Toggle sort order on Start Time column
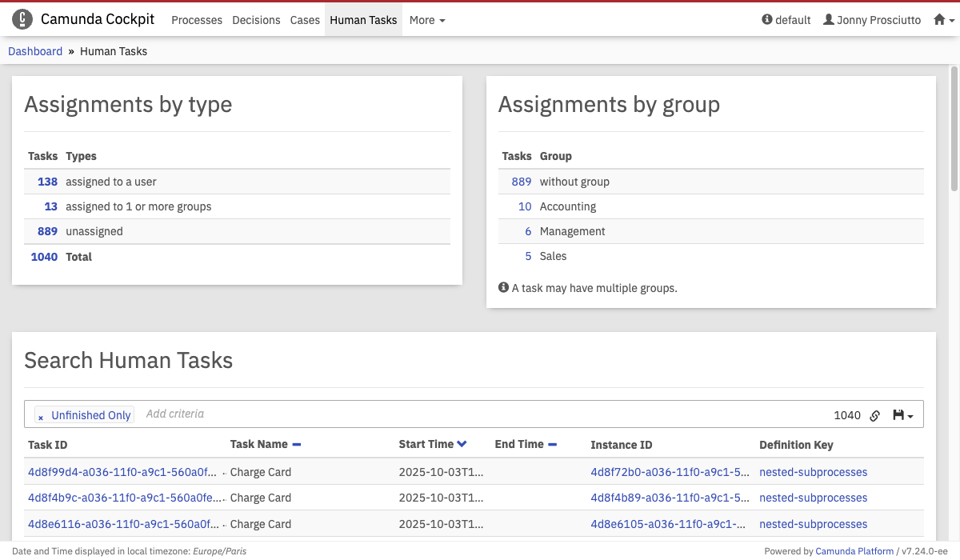Viewport: 960px width, 560px height. 462,444
